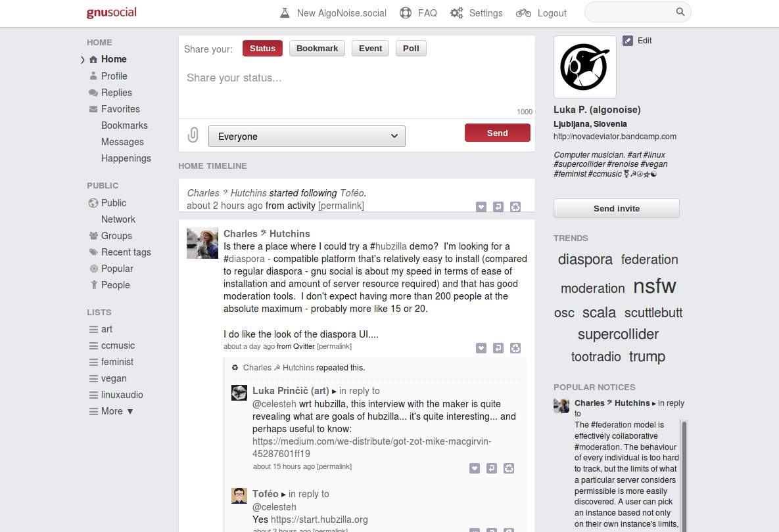This screenshot has width=779, height=532.
Task: Favorite Charles Hutchins' hubzilla demo post
Action: (481, 348)
